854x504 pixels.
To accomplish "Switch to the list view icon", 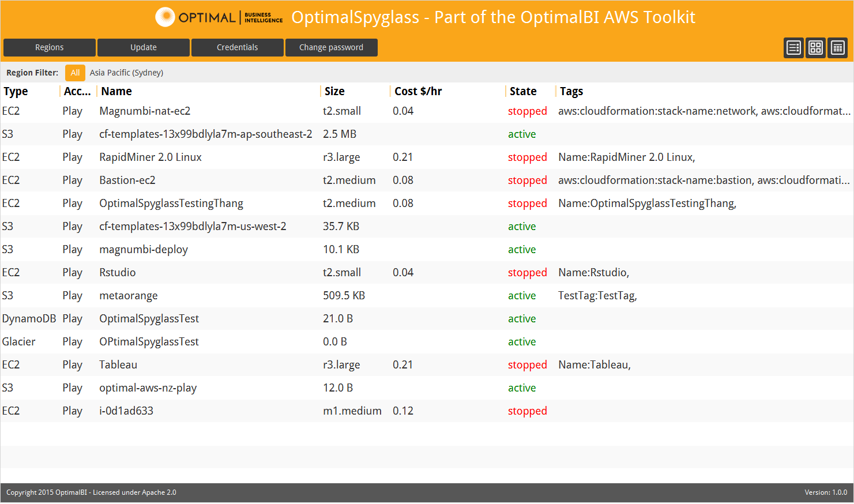I will [x=793, y=48].
